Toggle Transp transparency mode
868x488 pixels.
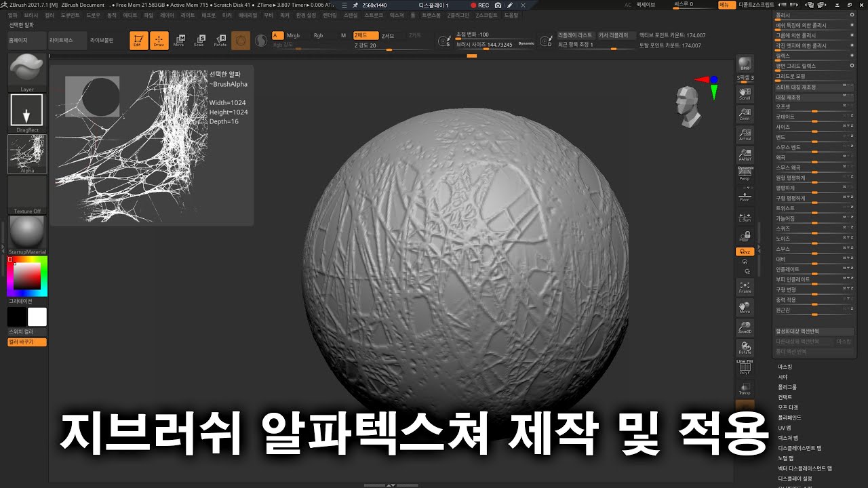point(745,388)
